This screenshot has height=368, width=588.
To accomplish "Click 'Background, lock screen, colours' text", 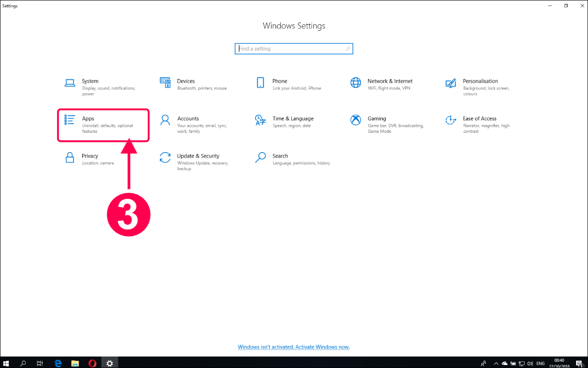I will 486,91.
